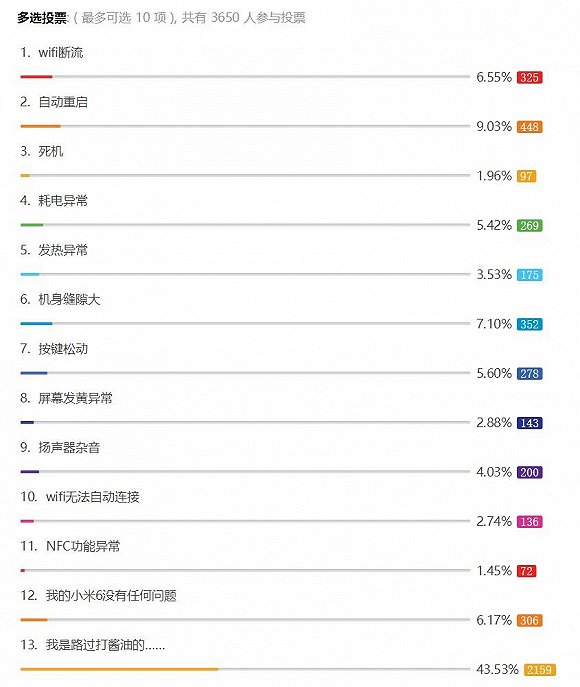Click the 43.53% progress bar
The height and width of the screenshot is (687, 580).
tap(245, 669)
